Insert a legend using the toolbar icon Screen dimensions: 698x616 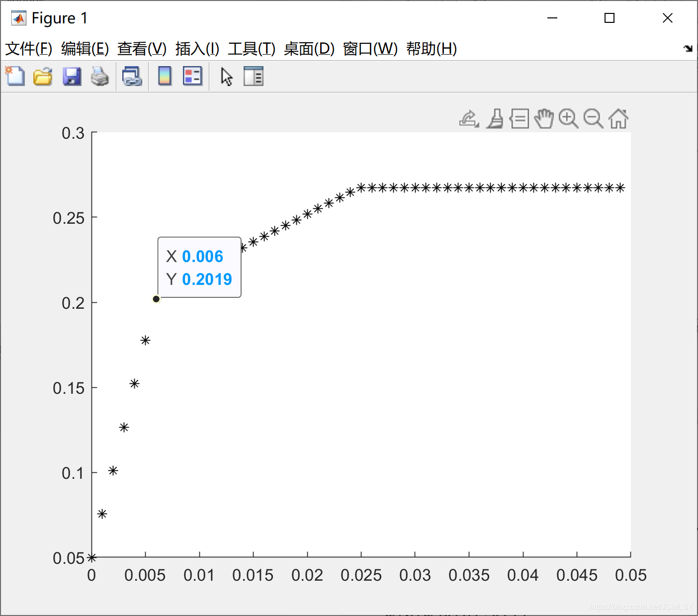coord(192,76)
